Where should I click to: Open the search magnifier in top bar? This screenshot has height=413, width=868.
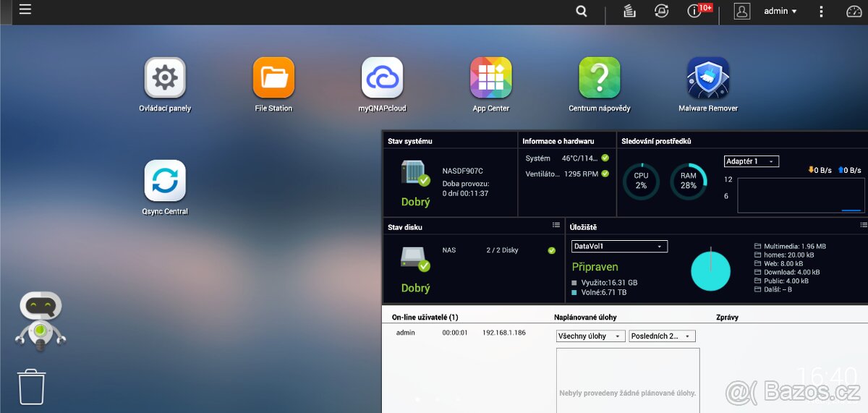(x=582, y=11)
